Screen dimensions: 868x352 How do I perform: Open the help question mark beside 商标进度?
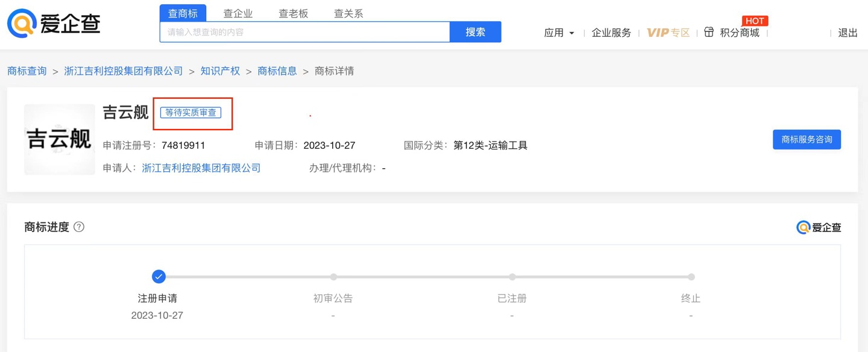point(79,227)
